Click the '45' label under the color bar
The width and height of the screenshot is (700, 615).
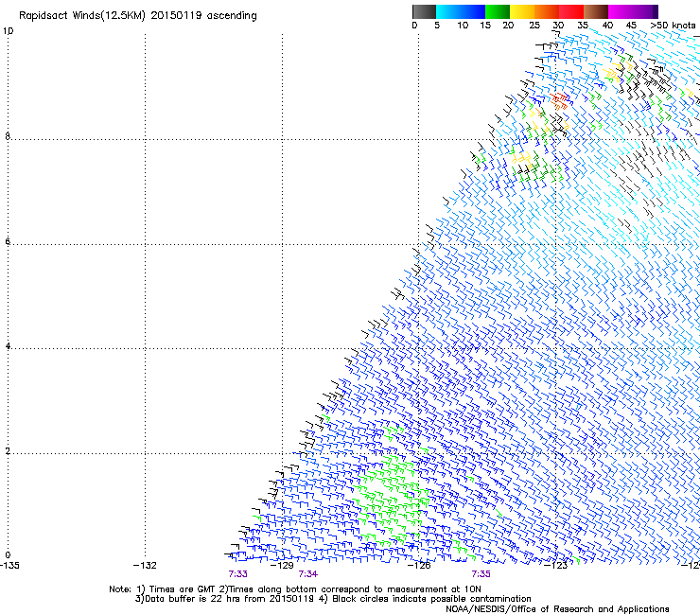tap(631, 26)
